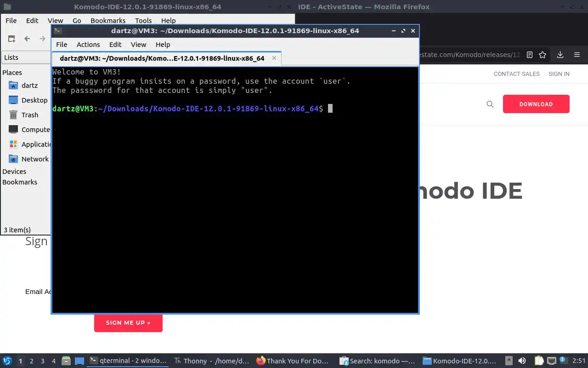Image resolution: width=588 pixels, height=368 pixels.
Task: Open the qterminal Edit menu
Action: (115, 45)
